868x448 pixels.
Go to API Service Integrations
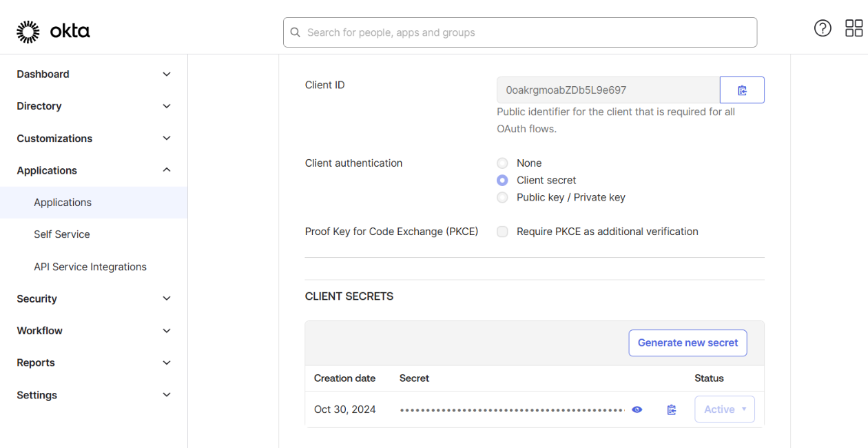point(90,267)
